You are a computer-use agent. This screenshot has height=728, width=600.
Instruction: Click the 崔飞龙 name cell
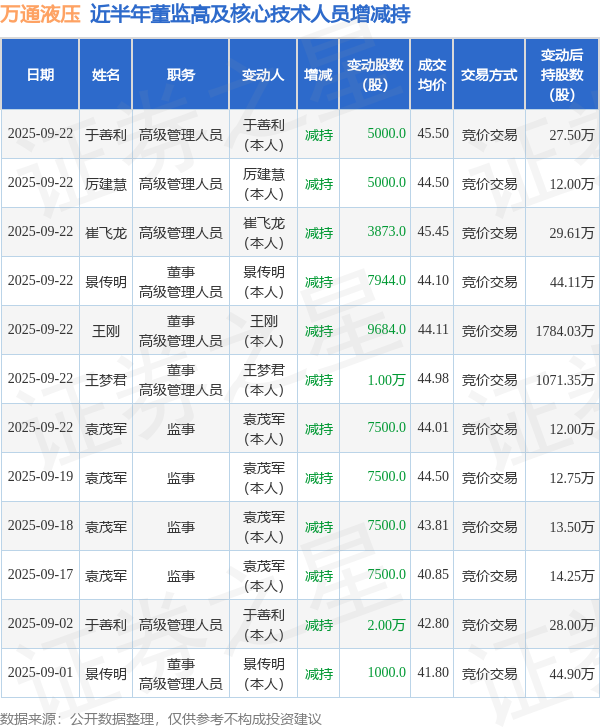[106, 233]
